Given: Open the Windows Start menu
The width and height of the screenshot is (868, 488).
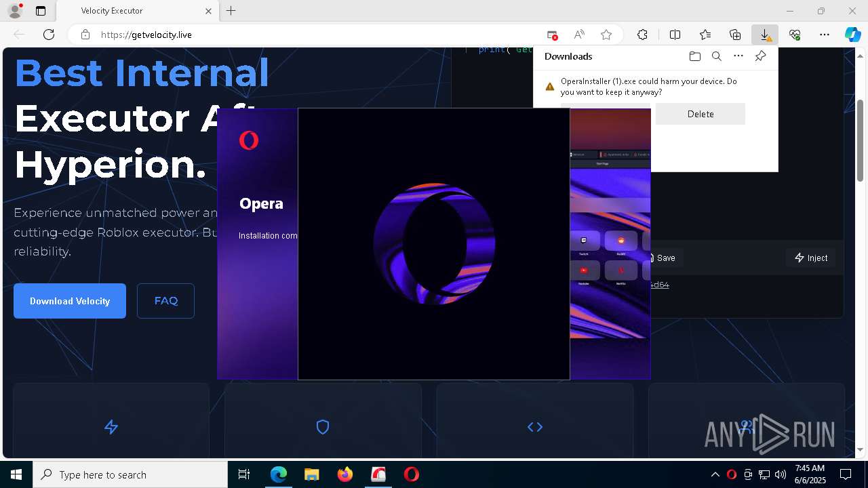Looking at the screenshot, I should 16,474.
